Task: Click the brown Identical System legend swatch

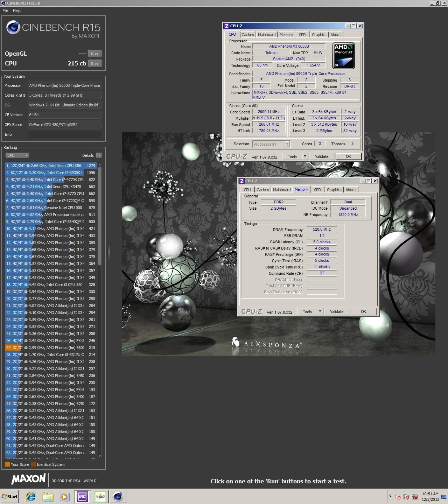Action: click(x=33, y=464)
